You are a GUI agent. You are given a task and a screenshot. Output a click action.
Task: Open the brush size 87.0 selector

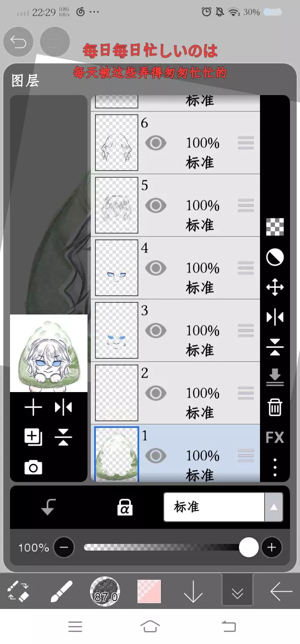tap(105, 591)
